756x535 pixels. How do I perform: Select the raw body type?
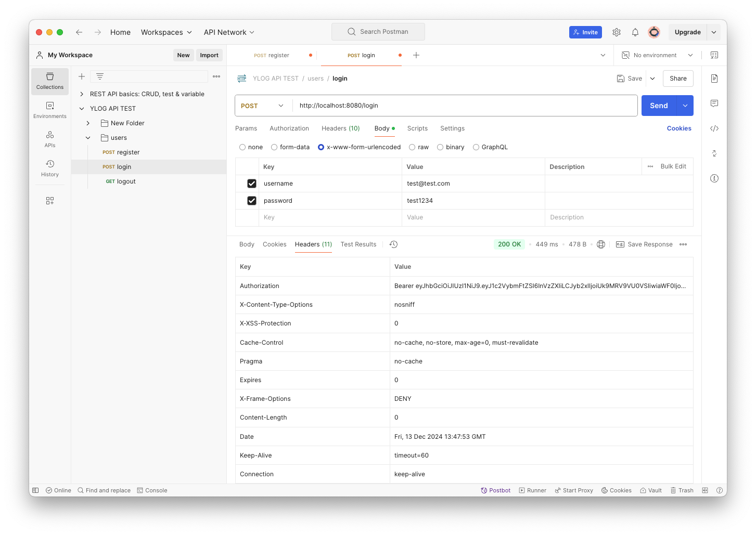click(412, 147)
